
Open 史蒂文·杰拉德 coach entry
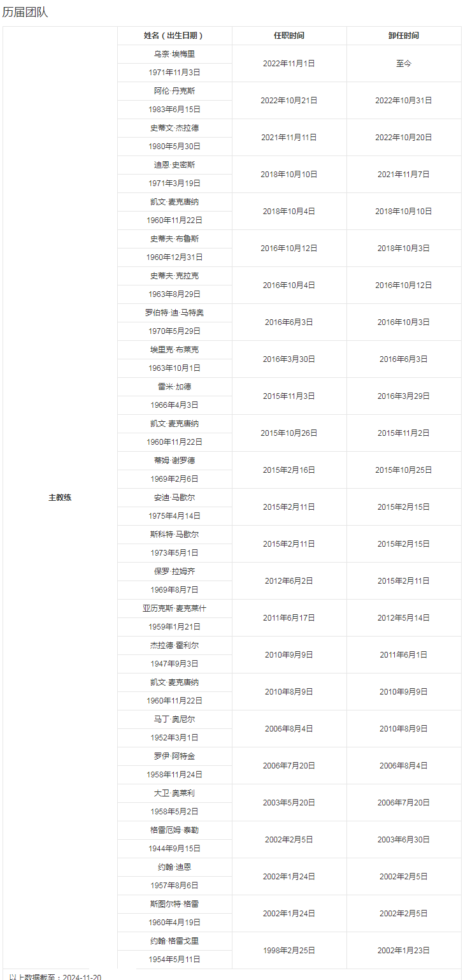tap(175, 128)
